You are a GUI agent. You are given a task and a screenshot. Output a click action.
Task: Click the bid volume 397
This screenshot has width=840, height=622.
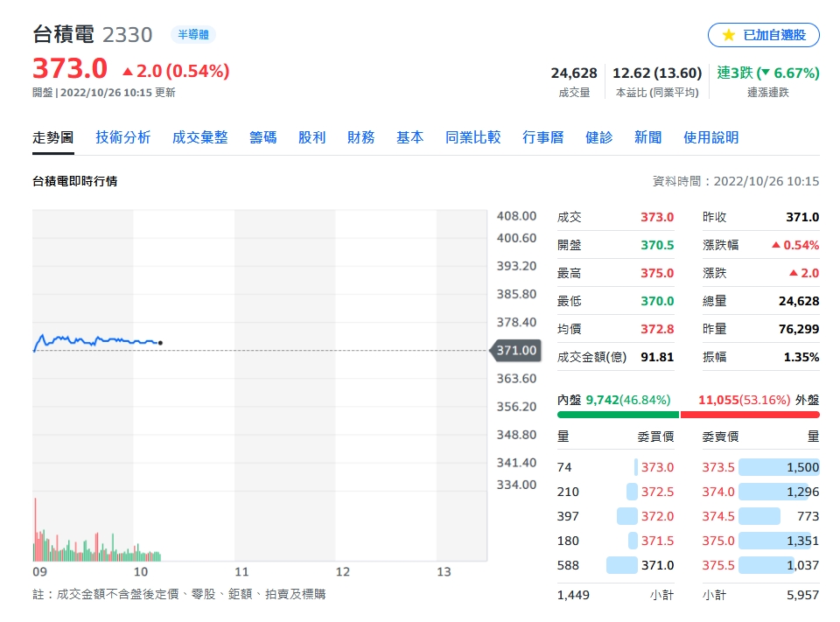point(568,516)
